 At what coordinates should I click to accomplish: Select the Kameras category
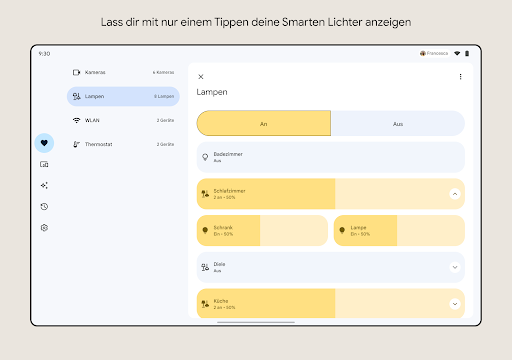(x=123, y=72)
